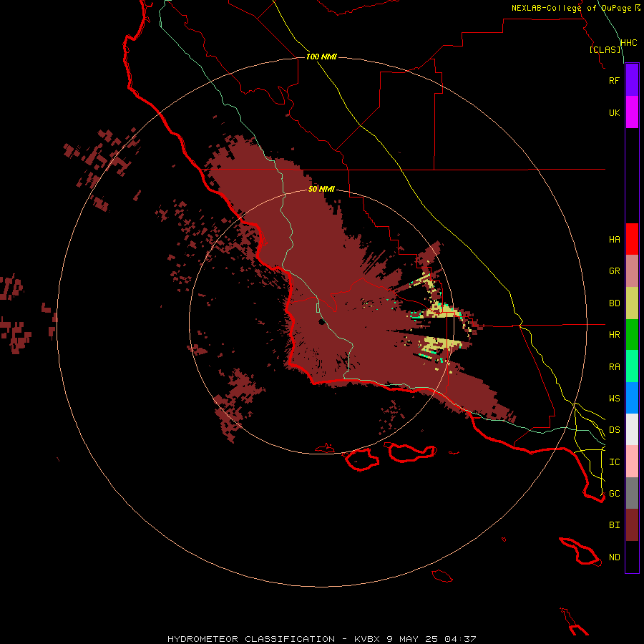This screenshot has width=644, height=644.
Task: Click the WS legend label
Action: point(614,399)
